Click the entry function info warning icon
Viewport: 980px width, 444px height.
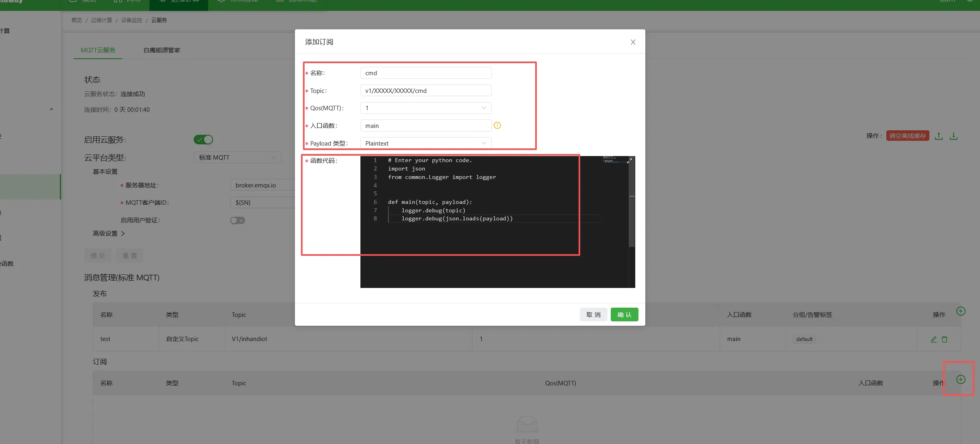(x=497, y=125)
